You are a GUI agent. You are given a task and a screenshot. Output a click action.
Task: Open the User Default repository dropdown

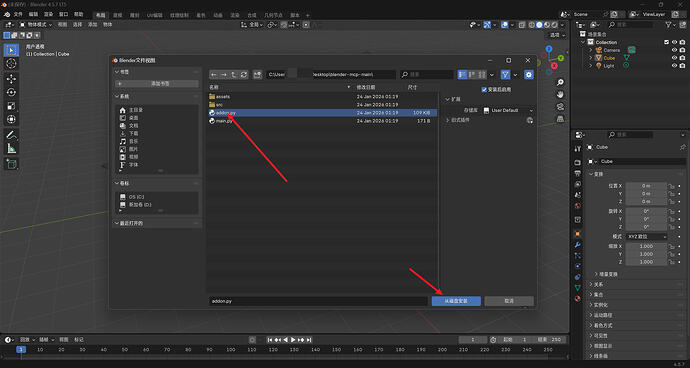click(x=508, y=110)
